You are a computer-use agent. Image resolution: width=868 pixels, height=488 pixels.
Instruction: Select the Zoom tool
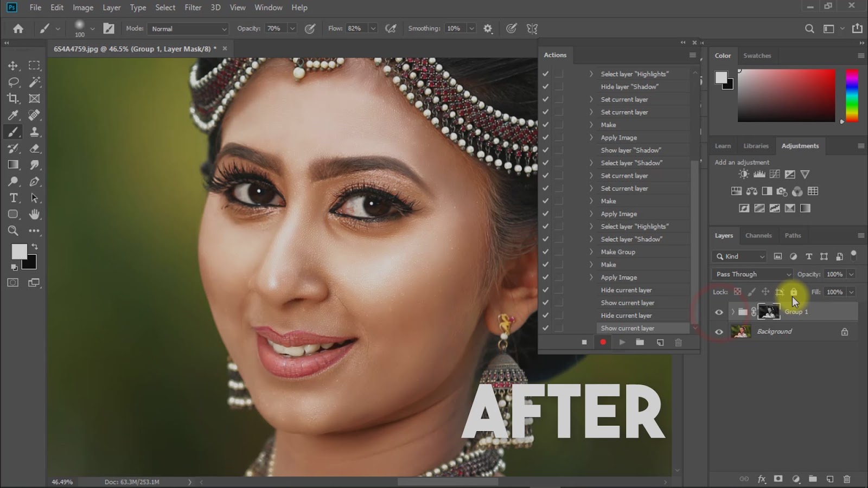pyautogui.click(x=13, y=231)
